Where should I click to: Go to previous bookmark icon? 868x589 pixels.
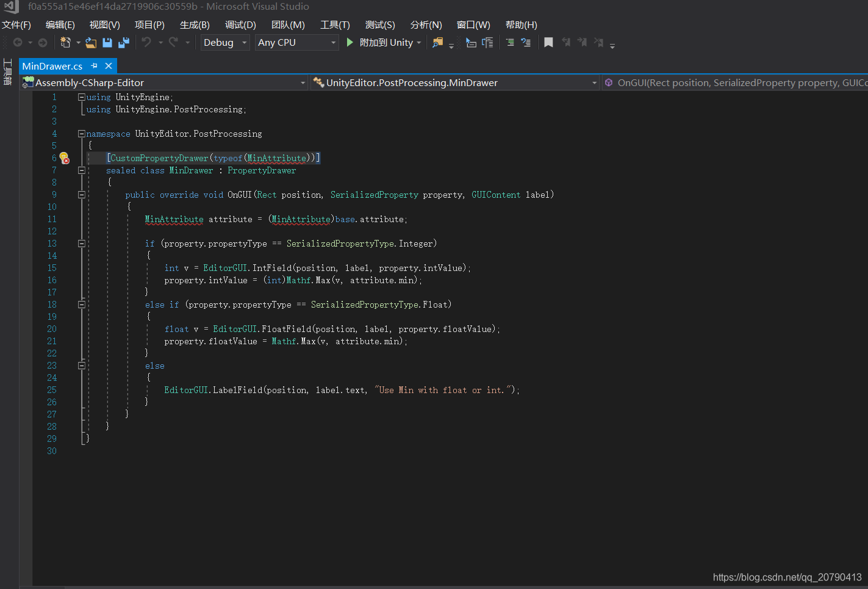[x=566, y=43]
